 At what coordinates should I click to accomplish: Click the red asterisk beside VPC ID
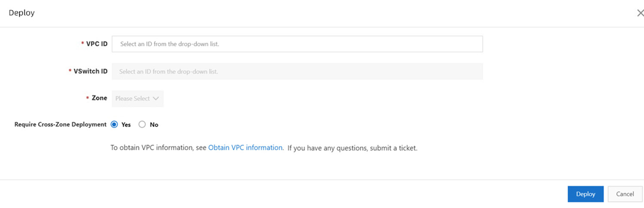82,44
